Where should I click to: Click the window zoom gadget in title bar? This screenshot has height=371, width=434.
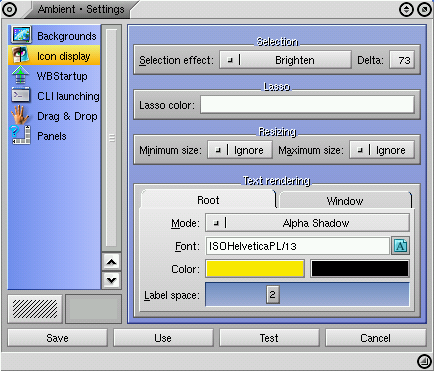click(425, 9)
